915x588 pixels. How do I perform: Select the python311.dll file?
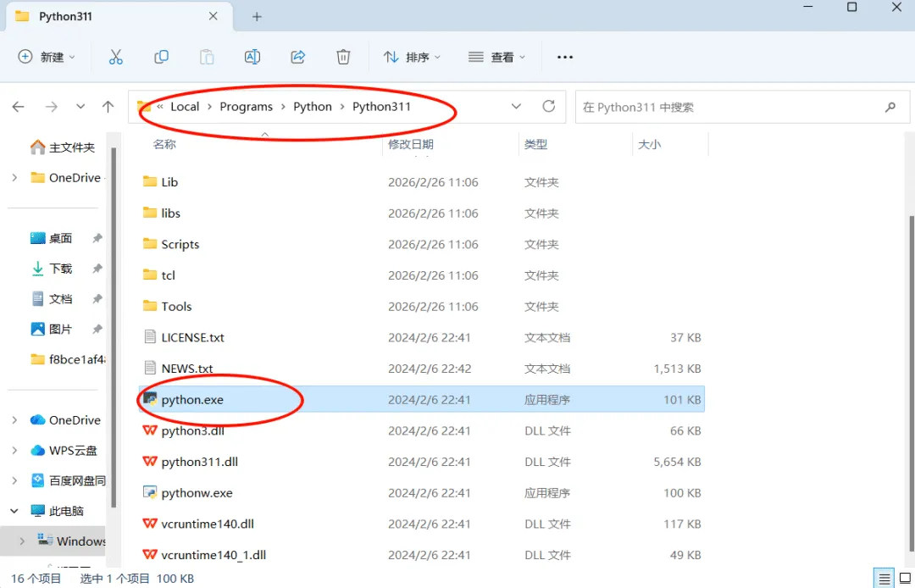coord(421,462)
